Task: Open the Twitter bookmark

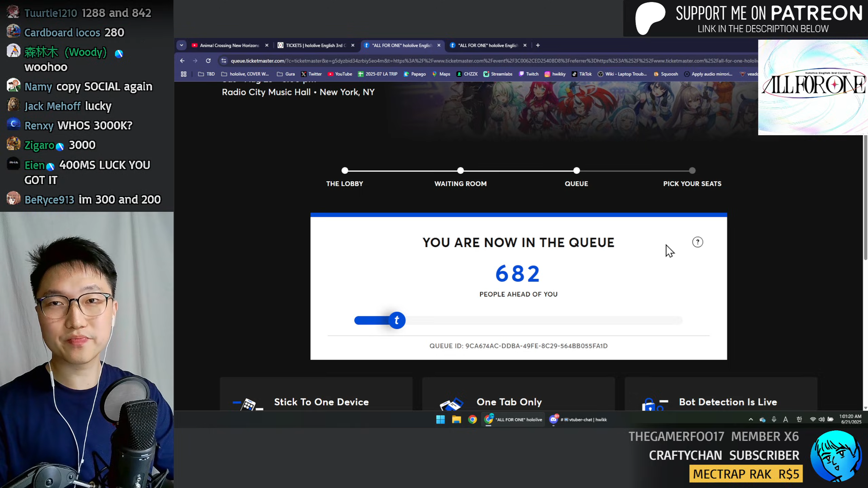Action: click(x=311, y=74)
